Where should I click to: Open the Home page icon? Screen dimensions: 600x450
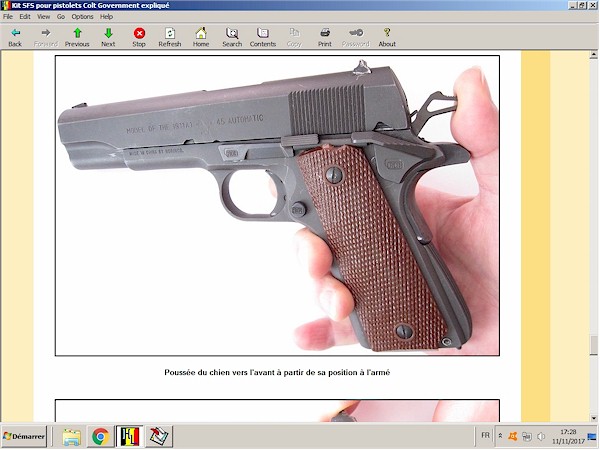click(201, 33)
